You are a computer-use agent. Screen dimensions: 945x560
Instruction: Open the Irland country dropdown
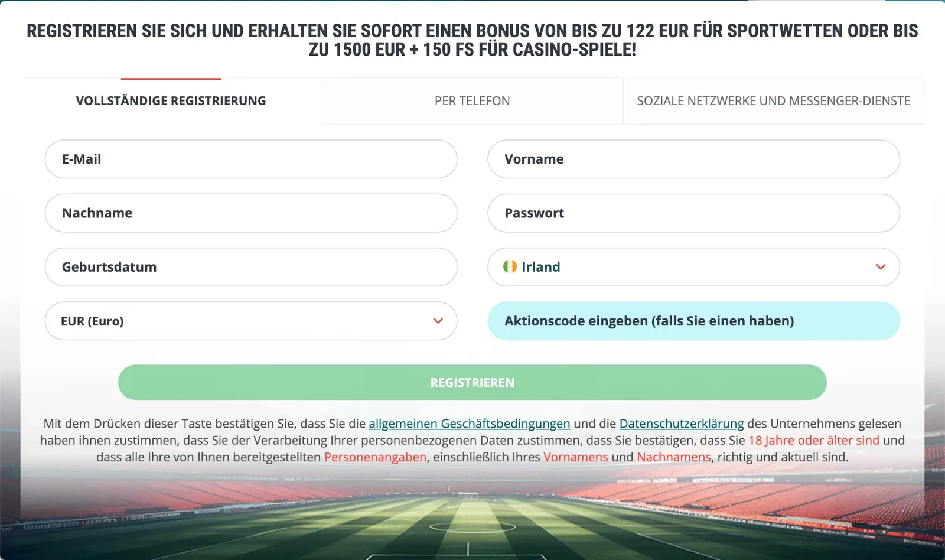(x=693, y=267)
